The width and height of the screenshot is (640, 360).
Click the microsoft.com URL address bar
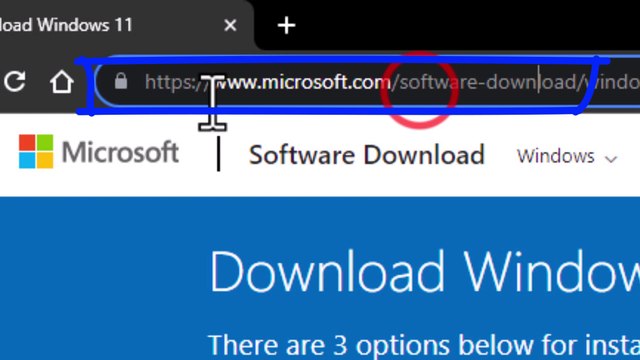click(367, 82)
